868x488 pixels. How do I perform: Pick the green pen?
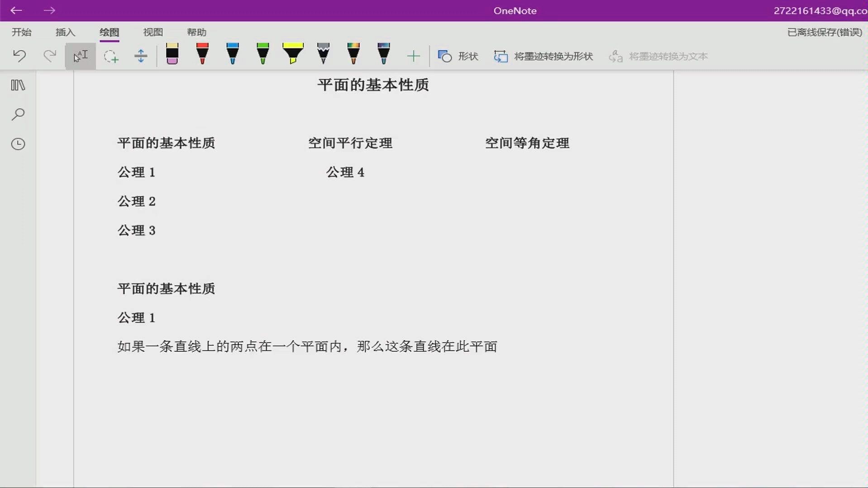tap(262, 54)
